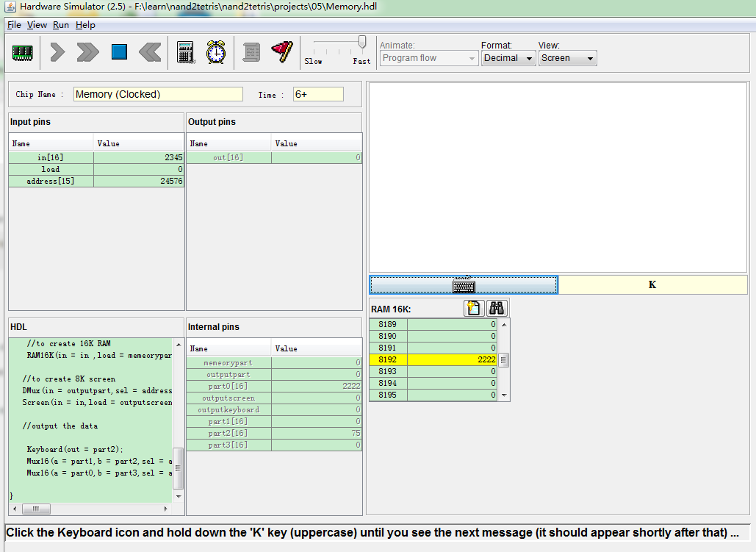Open the Animate Program flow dropdown
This screenshot has height=552, width=756.
(x=429, y=58)
